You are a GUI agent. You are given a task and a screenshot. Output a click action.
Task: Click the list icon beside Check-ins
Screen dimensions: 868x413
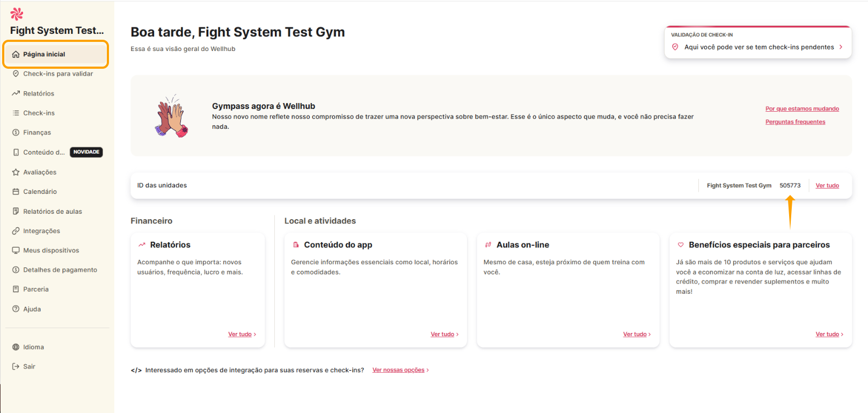click(16, 113)
